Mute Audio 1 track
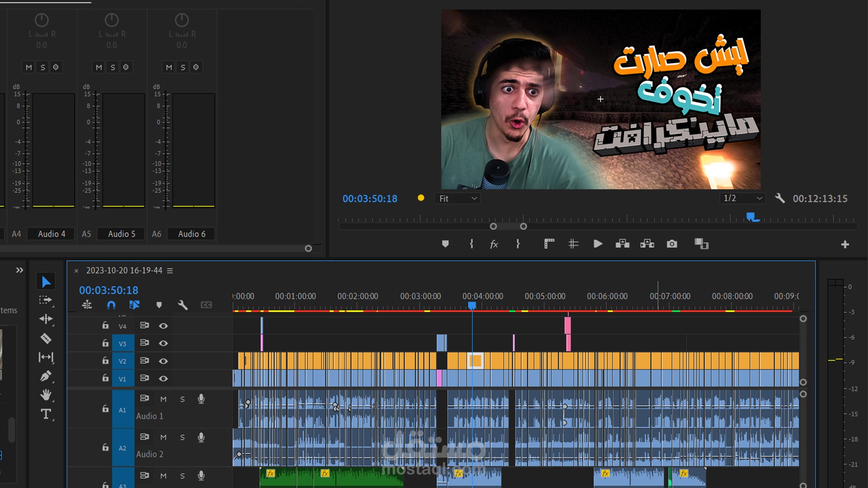 (163, 399)
